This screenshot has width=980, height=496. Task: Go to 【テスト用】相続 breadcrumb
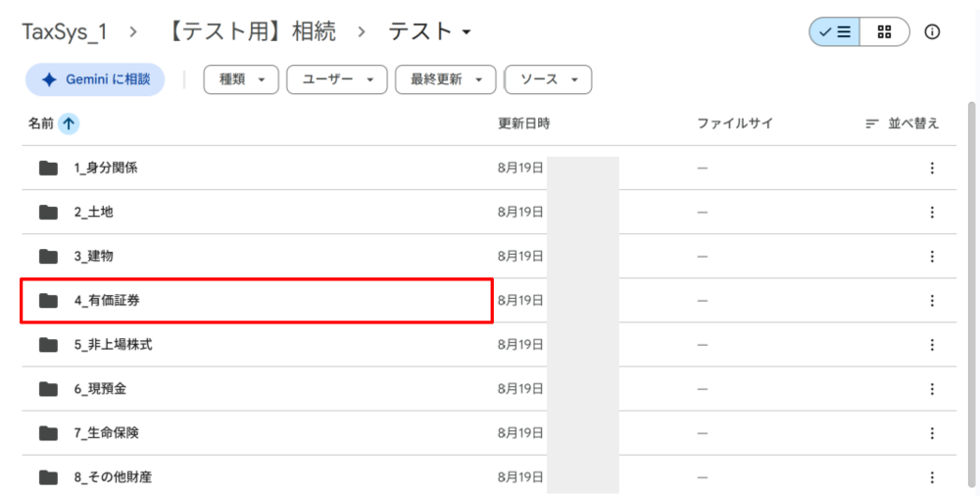(x=253, y=32)
